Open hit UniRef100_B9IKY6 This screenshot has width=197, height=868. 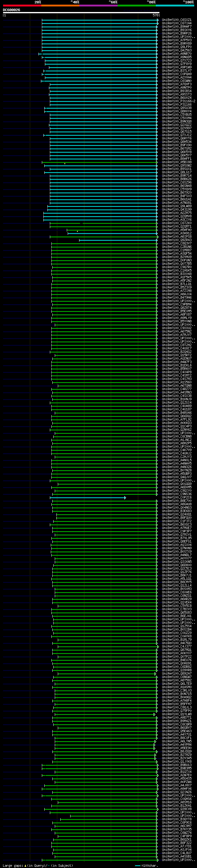tap(176, 30)
